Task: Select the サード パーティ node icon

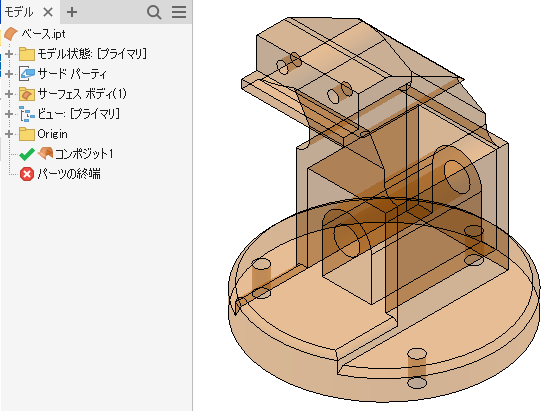Action: tap(27, 74)
